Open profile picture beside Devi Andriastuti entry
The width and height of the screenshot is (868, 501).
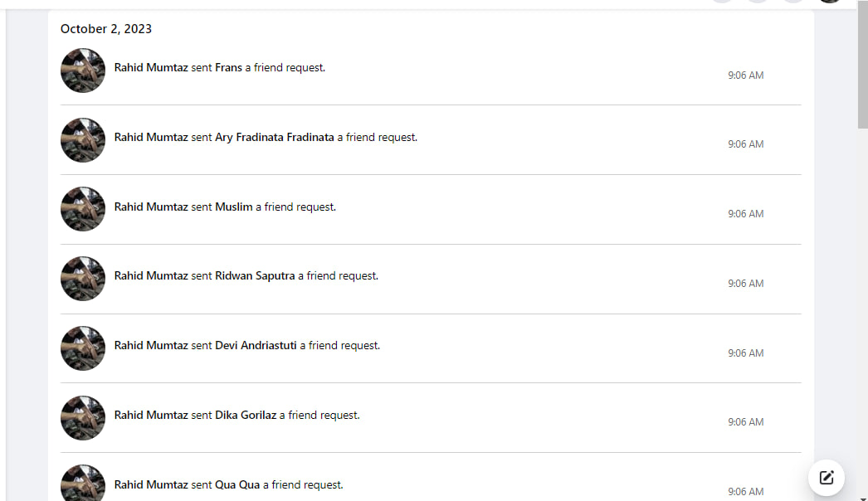click(83, 348)
